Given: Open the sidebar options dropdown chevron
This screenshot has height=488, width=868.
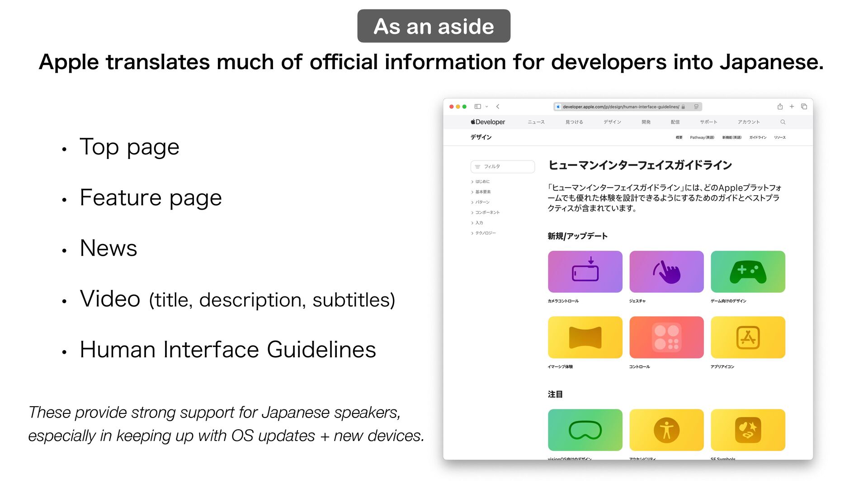Looking at the screenshot, I should [487, 107].
